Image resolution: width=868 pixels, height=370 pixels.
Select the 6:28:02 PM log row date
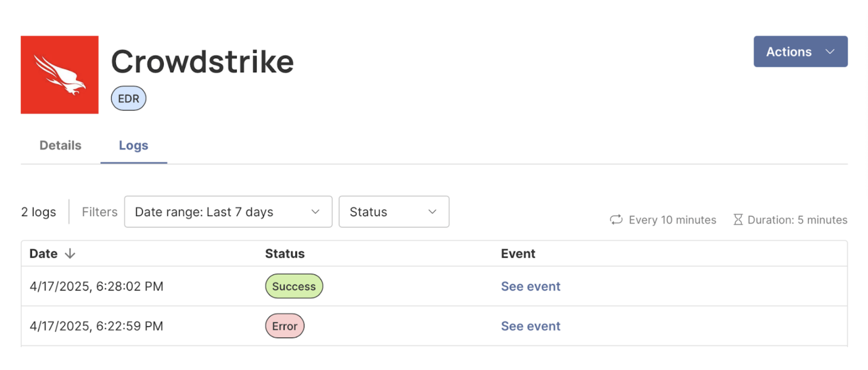(96, 287)
